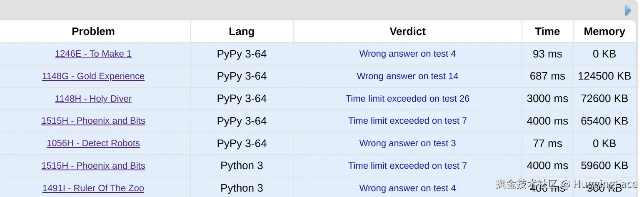Open problem 1056H - Detect Robots
This screenshot has height=197, width=644.
(x=93, y=143)
